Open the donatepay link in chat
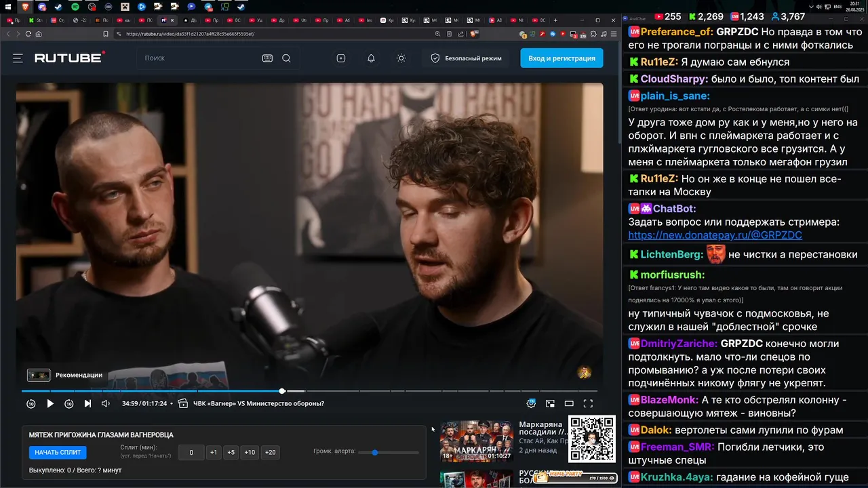Screen dimensions: 868x488 (x=715, y=235)
